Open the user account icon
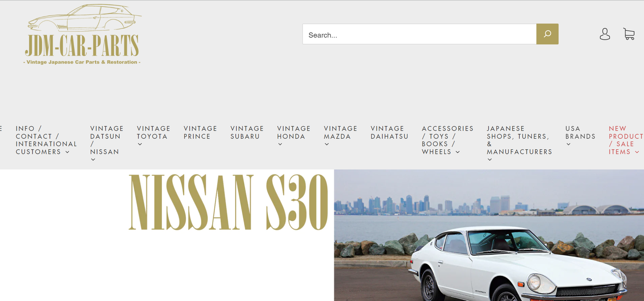The image size is (644, 301). (605, 34)
